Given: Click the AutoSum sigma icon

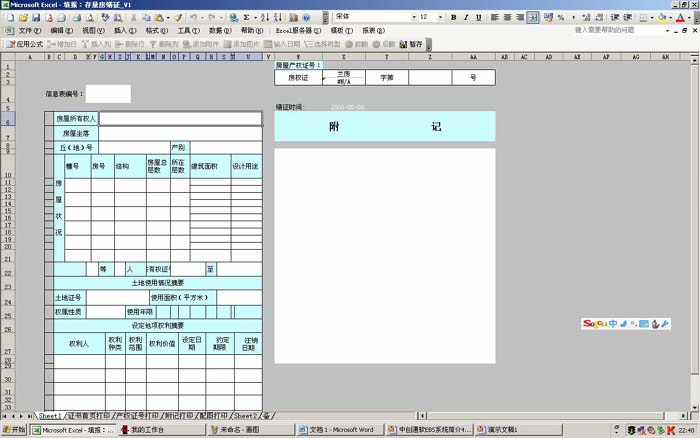Looking at the screenshot, I should [247, 18].
